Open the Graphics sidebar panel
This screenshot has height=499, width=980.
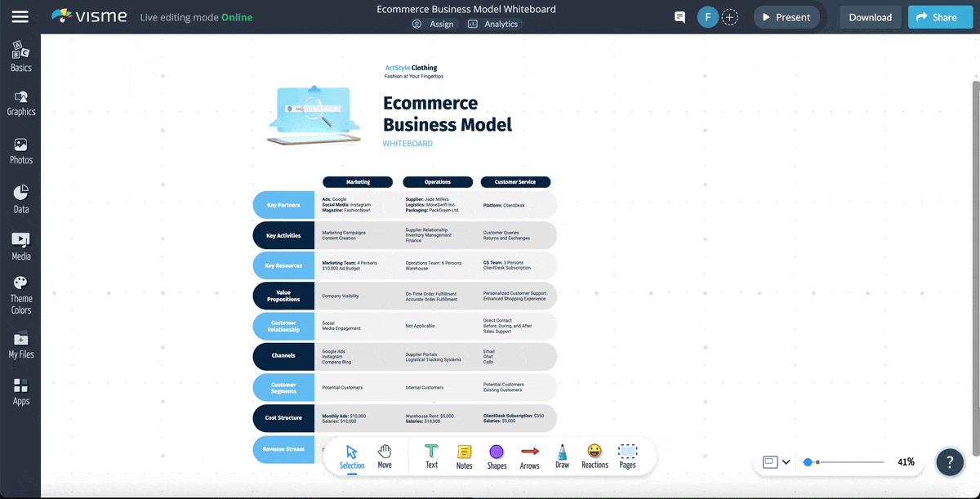tap(20, 102)
